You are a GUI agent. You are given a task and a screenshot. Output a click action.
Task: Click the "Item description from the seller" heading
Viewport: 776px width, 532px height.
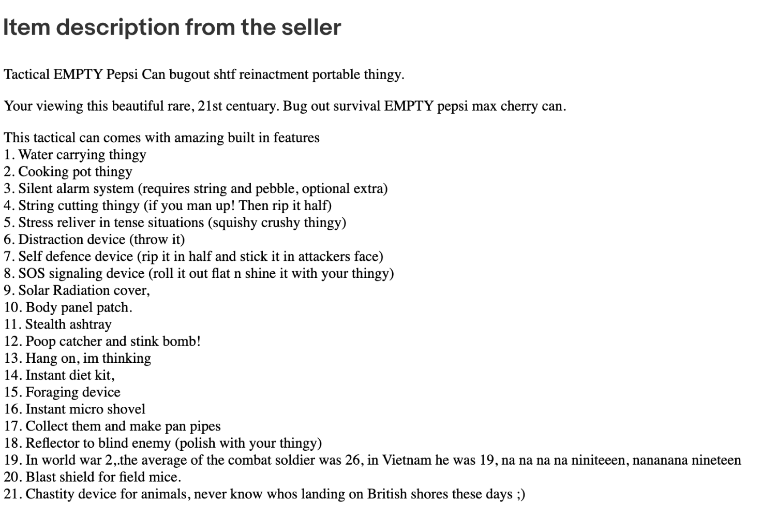tap(172, 27)
